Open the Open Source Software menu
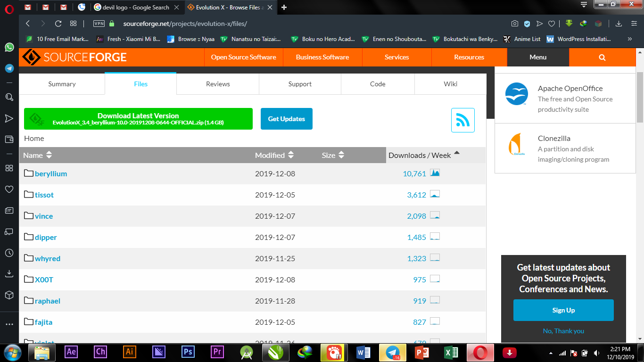 (x=244, y=57)
